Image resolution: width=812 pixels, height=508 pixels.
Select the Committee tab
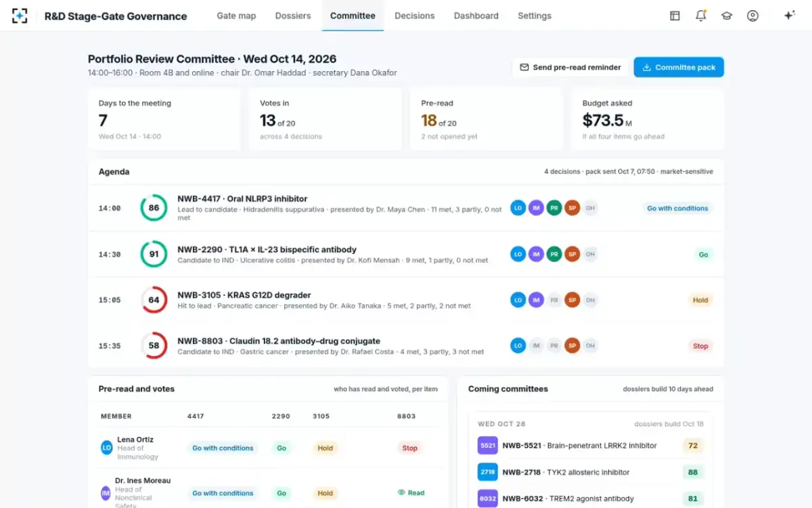[x=353, y=16]
